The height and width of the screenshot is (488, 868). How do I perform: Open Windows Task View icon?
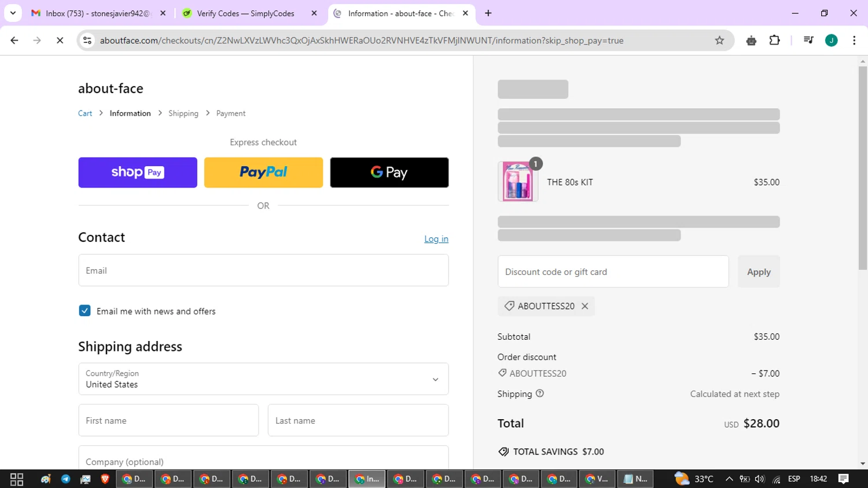pos(17,479)
